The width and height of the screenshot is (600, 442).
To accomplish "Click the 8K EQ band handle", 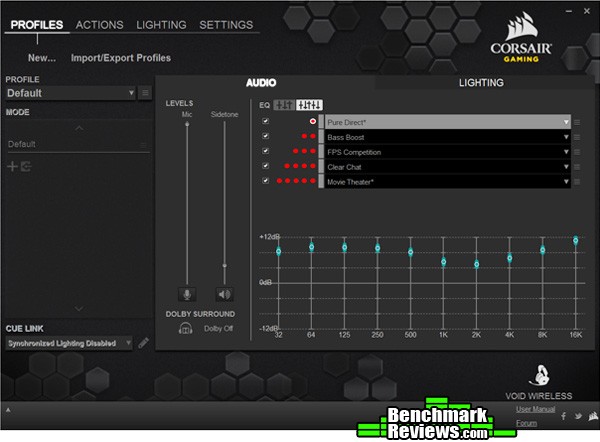I will pos(543,250).
